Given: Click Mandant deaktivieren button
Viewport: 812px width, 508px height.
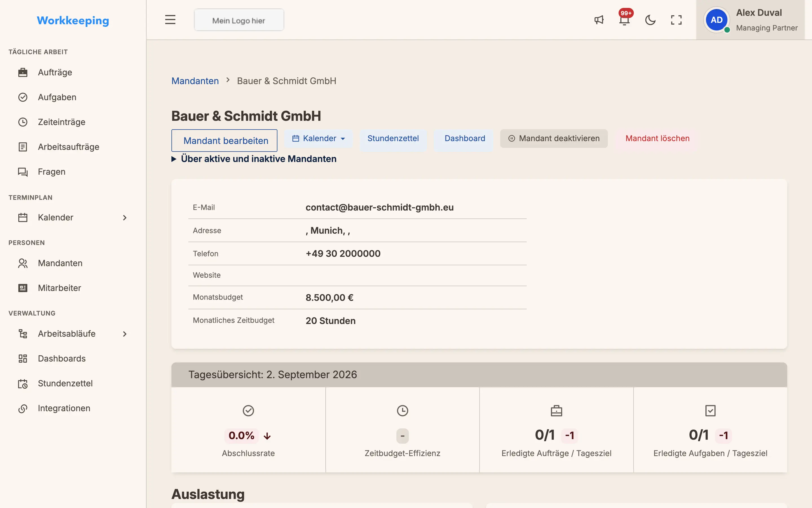Looking at the screenshot, I should pyautogui.click(x=554, y=138).
